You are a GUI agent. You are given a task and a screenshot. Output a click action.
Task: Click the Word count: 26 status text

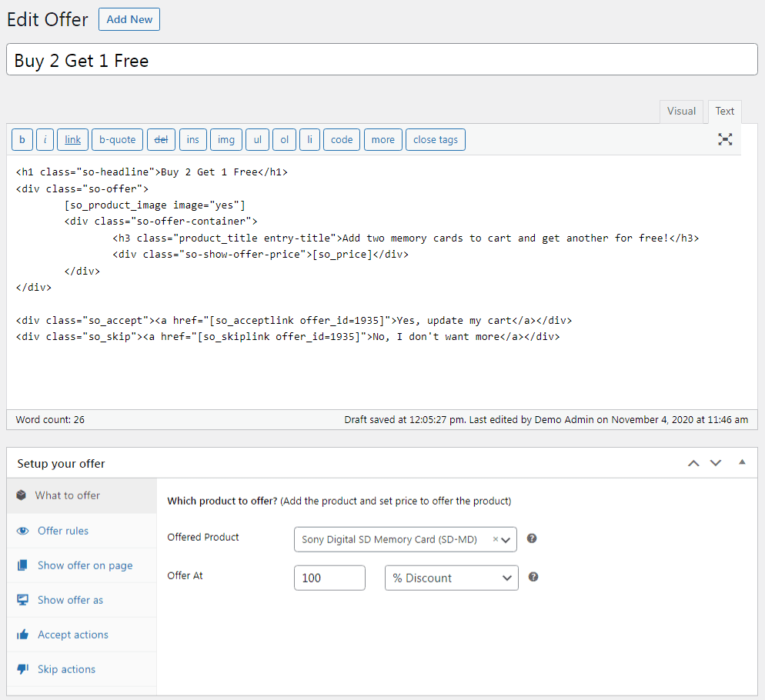(50, 419)
